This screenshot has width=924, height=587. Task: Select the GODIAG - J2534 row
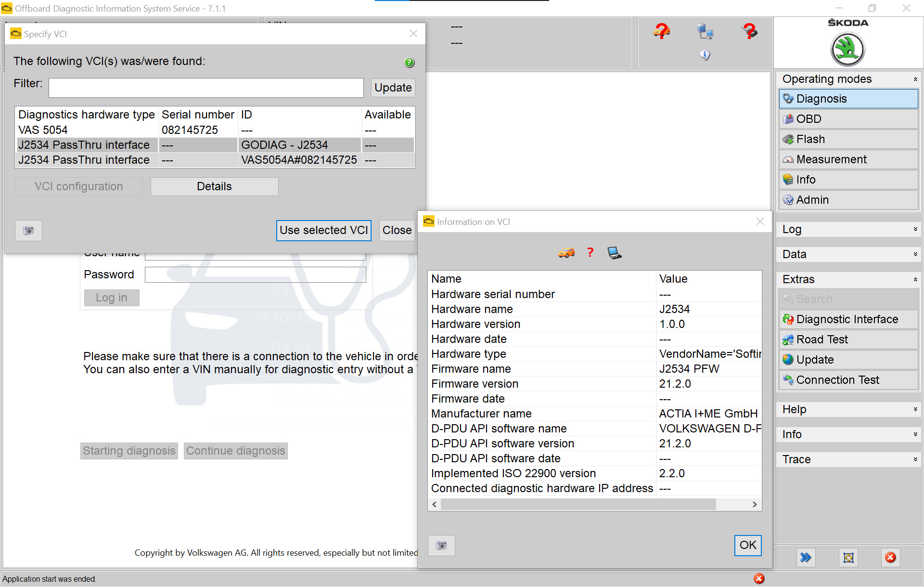click(x=215, y=145)
